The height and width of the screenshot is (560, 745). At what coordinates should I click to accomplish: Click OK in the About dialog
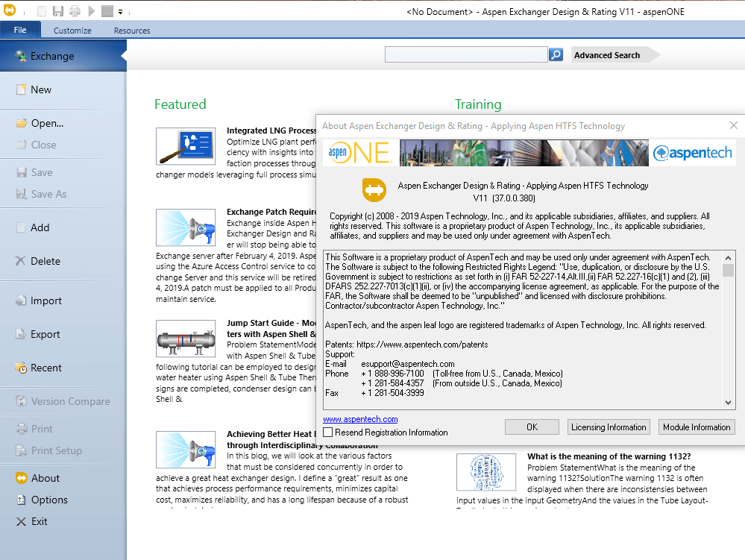click(x=532, y=427)
